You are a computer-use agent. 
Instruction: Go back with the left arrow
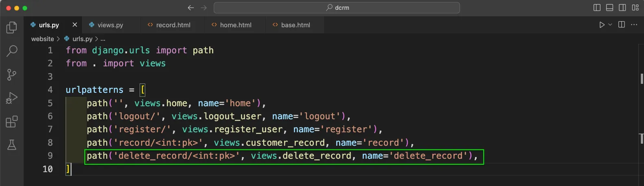(x=191, y=8)
